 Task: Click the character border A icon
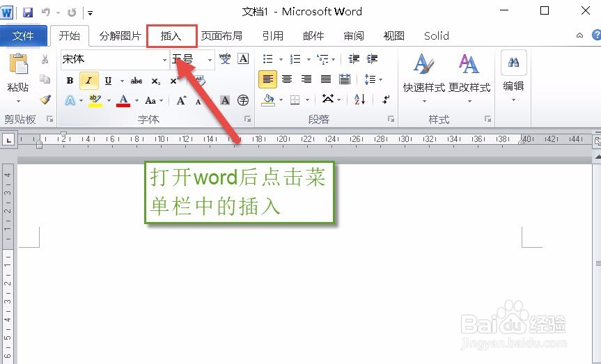coord(243,59)
